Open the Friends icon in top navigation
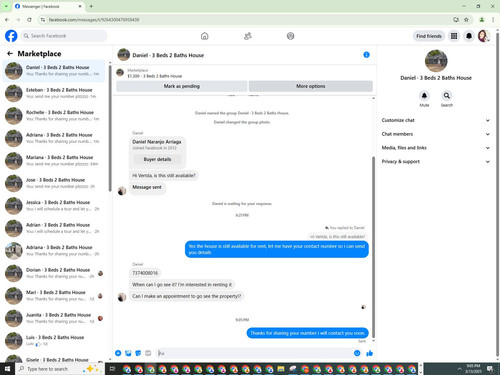 click(248, 36)
